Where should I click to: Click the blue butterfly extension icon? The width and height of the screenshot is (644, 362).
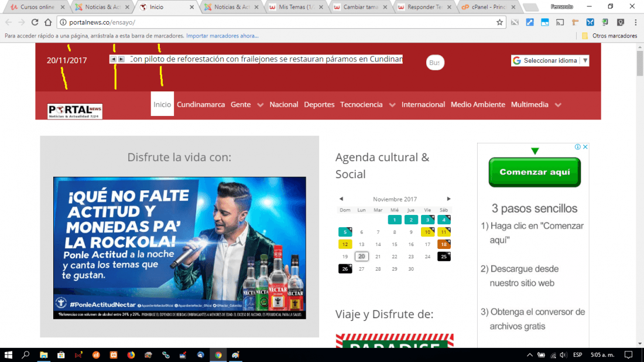[x=590, y=22]
